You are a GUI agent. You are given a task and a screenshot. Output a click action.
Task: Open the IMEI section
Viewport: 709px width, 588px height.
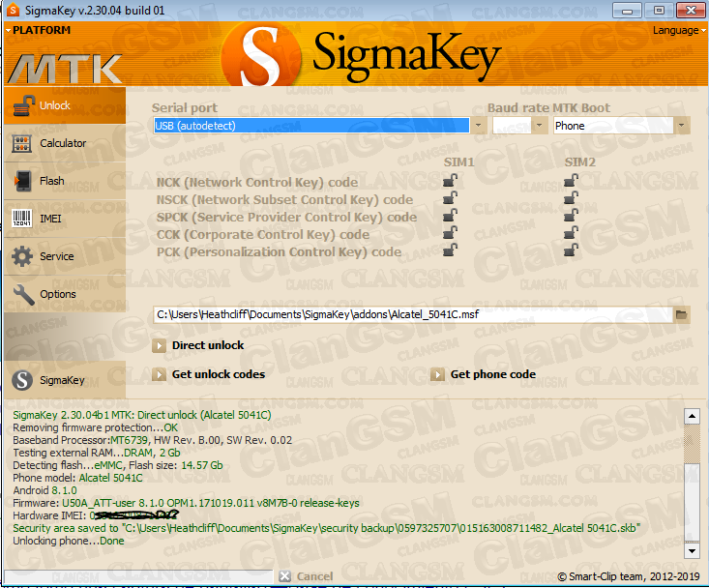pyautogui.click(x=65, y=219)
